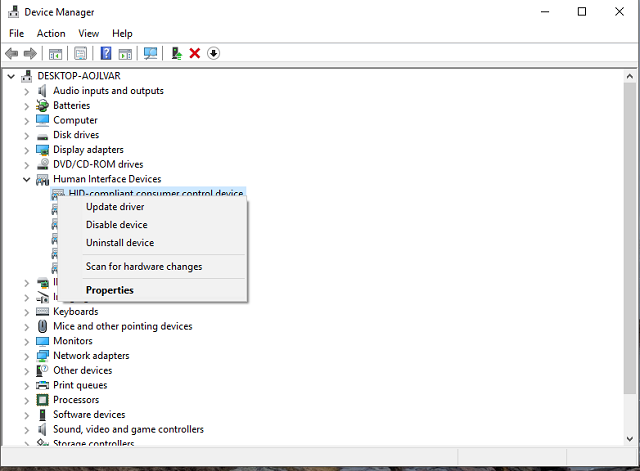Select Sound, video and game controllers label

[x=128, y=429]
